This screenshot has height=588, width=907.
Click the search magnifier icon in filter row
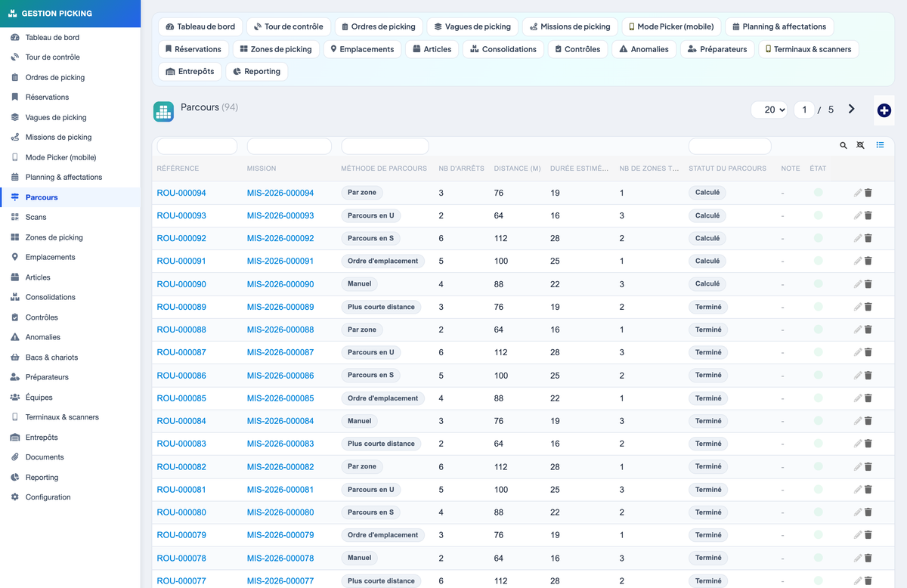pos(844,145)
